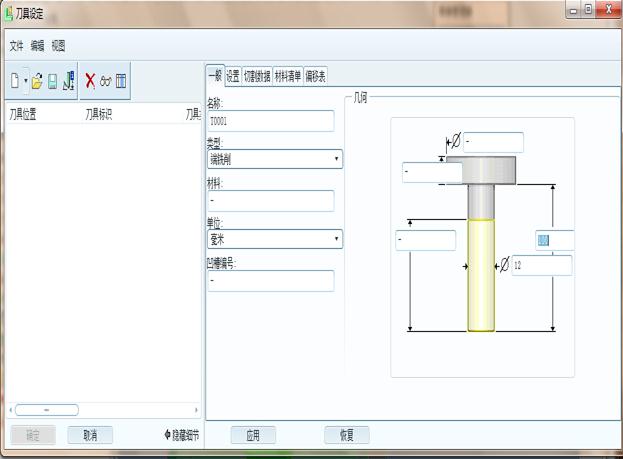
Task: Expand the 单位 dropdown showing 毫米
Action: [274, 239]
